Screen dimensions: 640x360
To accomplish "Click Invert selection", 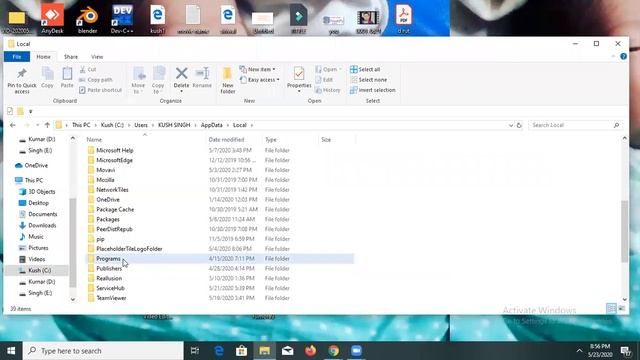I will pos(373,90).
